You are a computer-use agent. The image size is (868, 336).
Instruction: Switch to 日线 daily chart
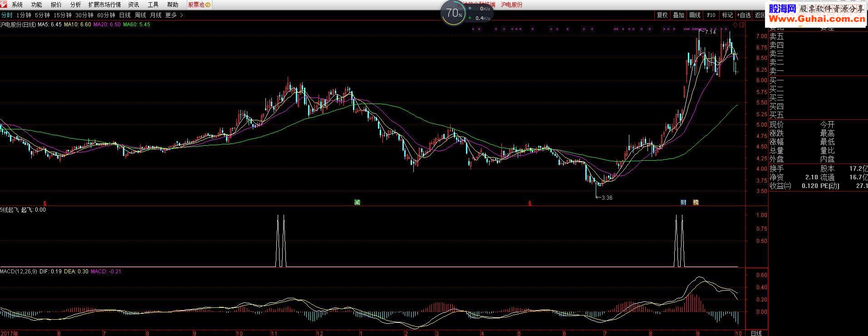click(x=125, y=15)
